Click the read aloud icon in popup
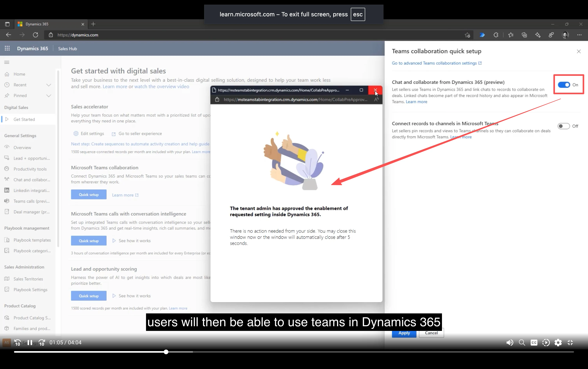The image size is (588, 369). pos(376,100)
